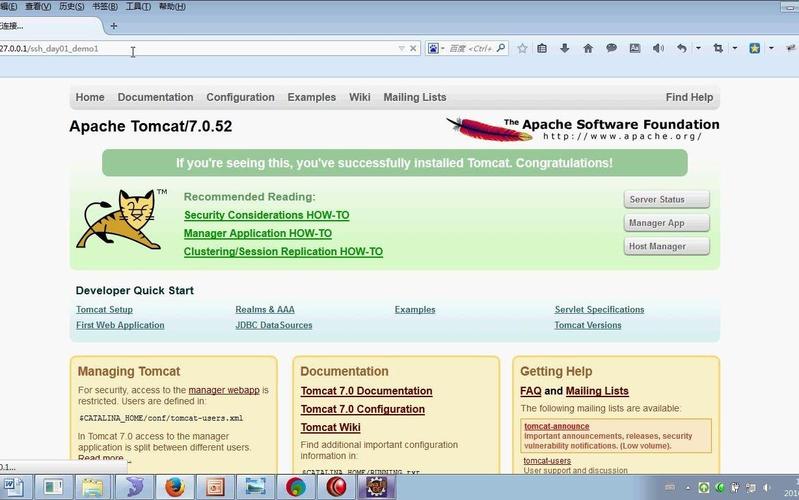Click Home in Tomcat navigation bar

pyautogui.click(x=90, y=97)
